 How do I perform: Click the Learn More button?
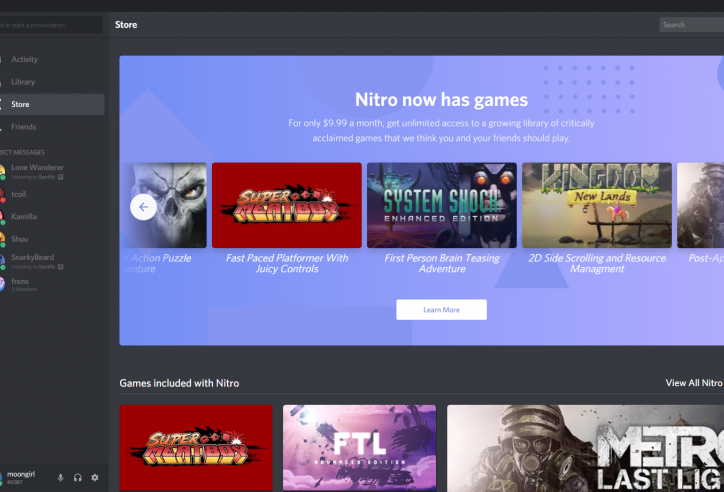point(441,310)
